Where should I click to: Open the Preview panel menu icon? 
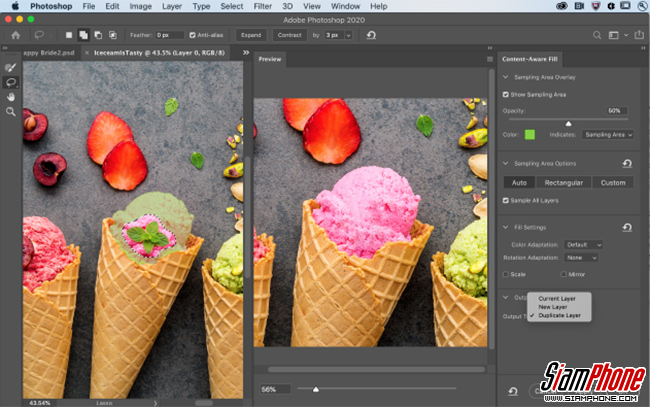[490, 59]
